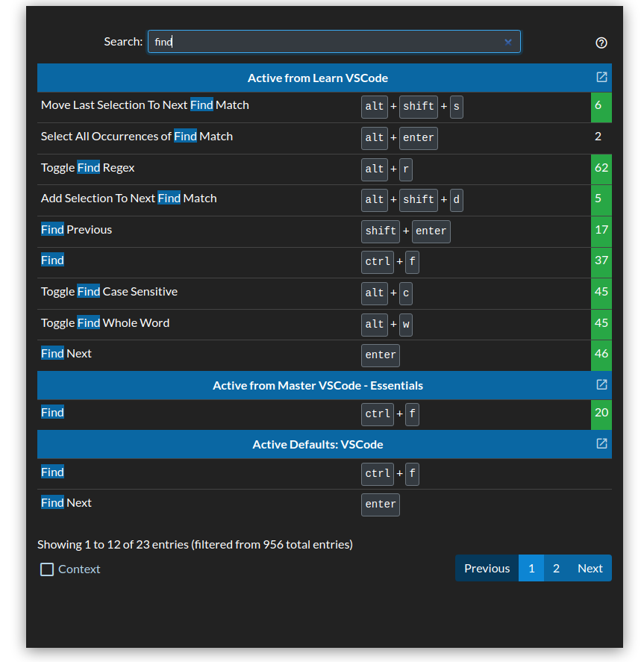
Task: Open the help icon beside search
Action: tap(601, 43)
